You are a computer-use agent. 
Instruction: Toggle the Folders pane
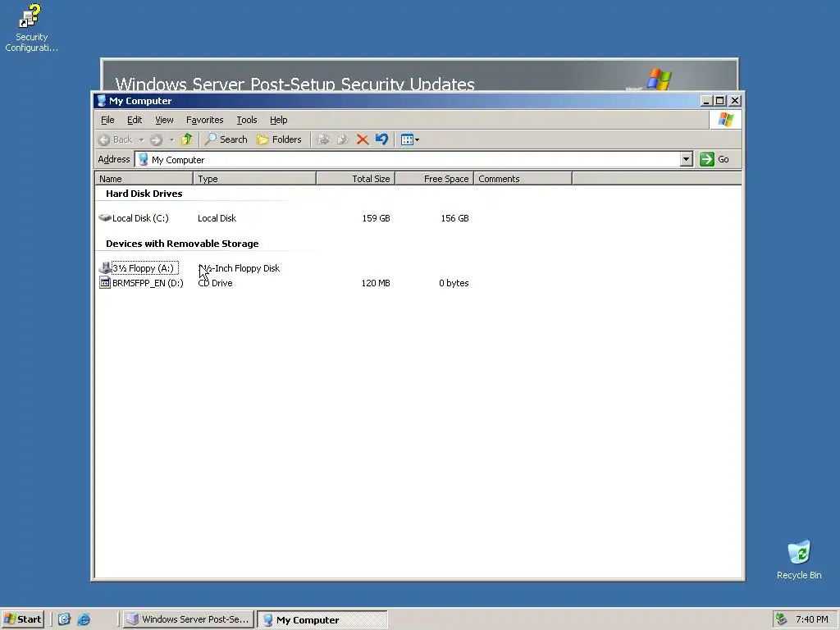[x=279, y=139]
